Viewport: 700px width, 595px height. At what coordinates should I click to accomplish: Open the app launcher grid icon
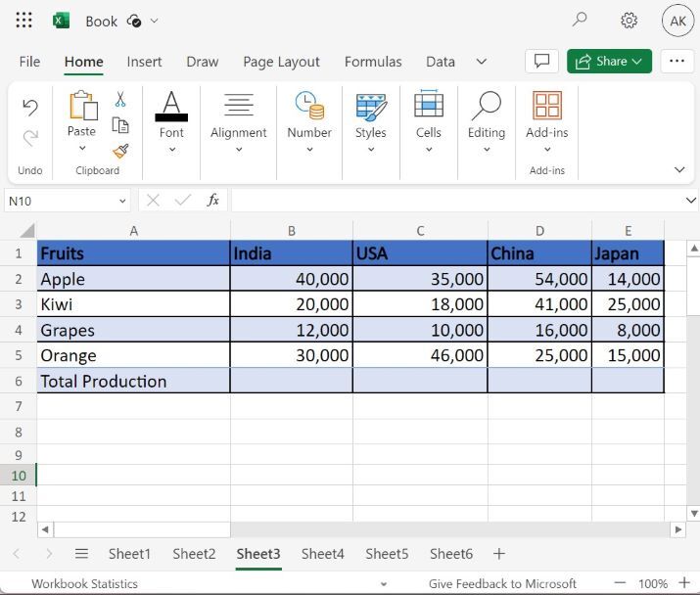[24, 21]
